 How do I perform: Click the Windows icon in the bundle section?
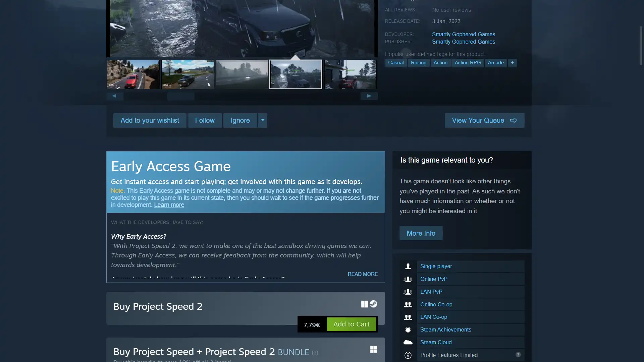pos(374,349)
